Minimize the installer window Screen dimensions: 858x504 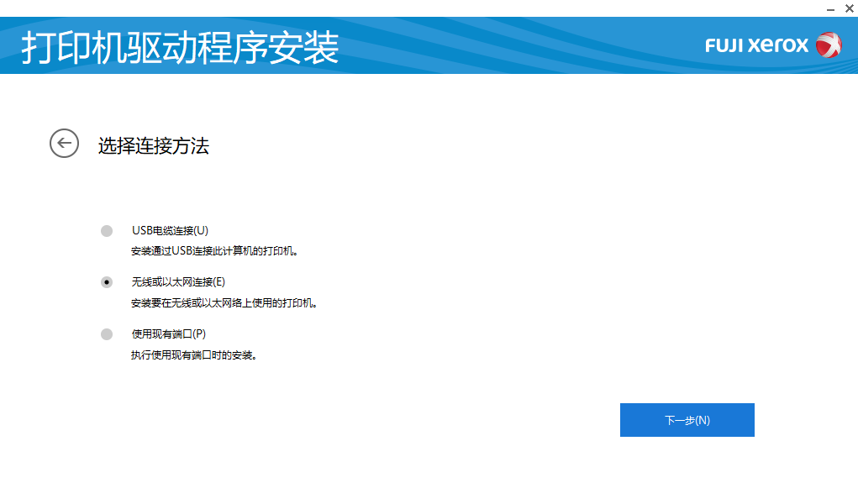point(830,8)
